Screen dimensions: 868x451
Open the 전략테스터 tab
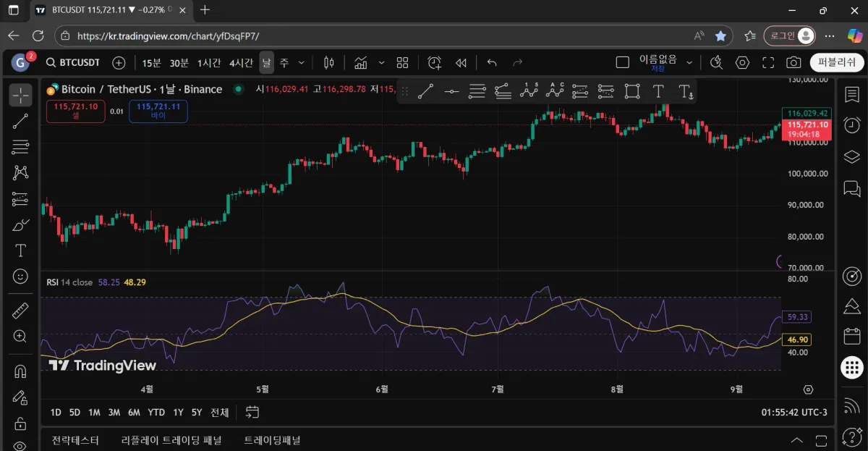[75, 440]
